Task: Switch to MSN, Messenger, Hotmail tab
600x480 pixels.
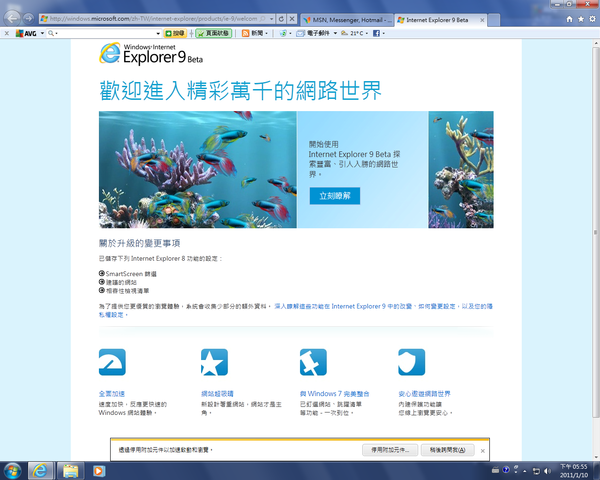Action: [x=347, y=20]
